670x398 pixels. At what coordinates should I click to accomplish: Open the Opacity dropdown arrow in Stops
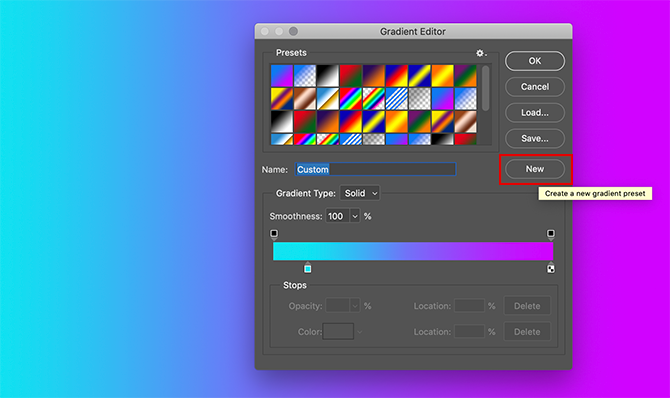pyautogui.click(x=355, y=306)
